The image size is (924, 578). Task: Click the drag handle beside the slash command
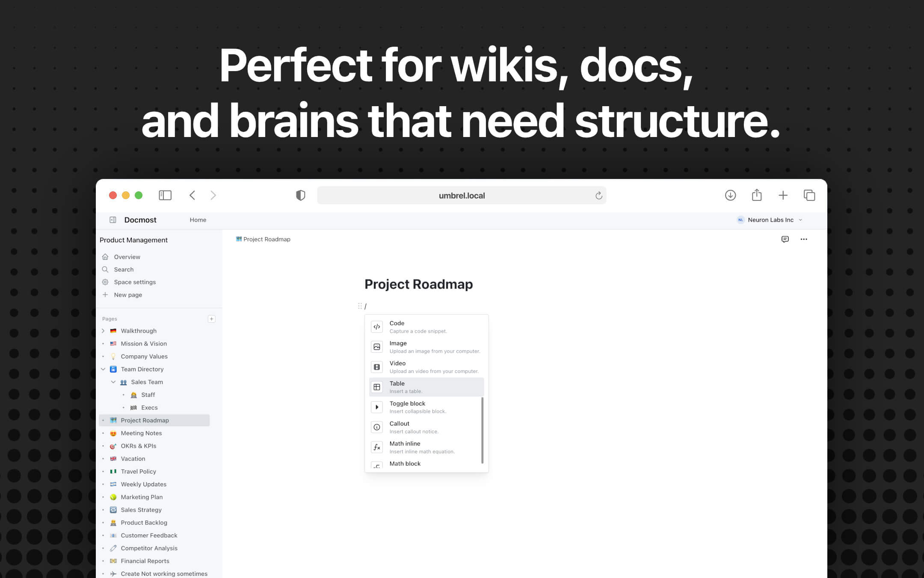(360, 306)
